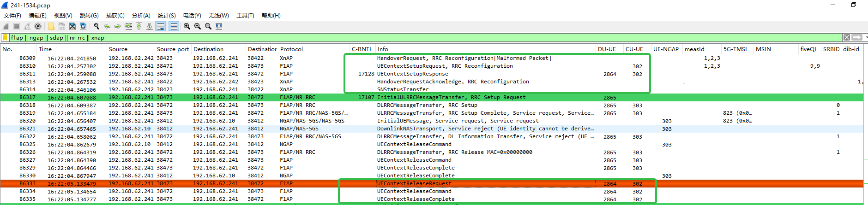Image resolution: width=868 pixels, height=205 pixels.
Task: Select packet 86320 InitialUEMessage row
Action: click(x=432, y=121)
